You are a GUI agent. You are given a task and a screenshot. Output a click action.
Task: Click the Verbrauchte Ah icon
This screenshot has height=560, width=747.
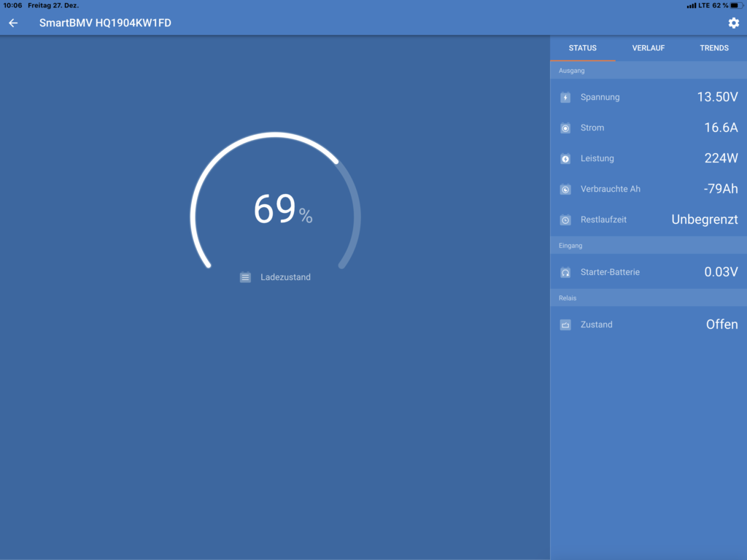[565, 189]
